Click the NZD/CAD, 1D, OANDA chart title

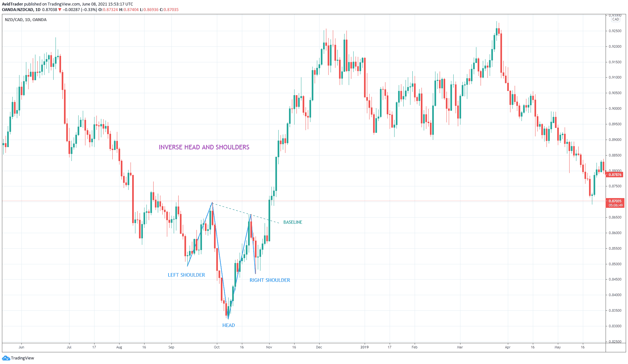pyautogui.click(x=26, y=20)
